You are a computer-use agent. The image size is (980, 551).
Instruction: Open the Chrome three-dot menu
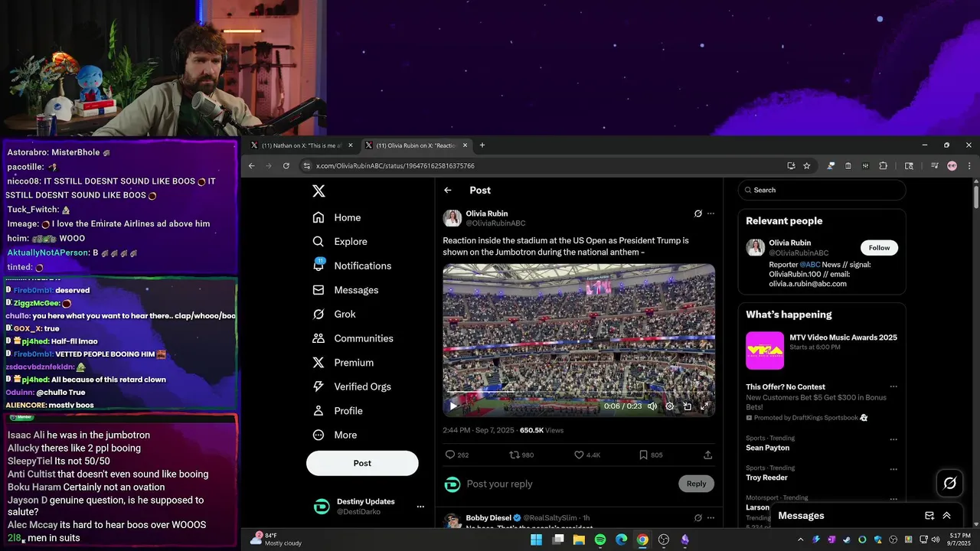[x=969, y=165]
